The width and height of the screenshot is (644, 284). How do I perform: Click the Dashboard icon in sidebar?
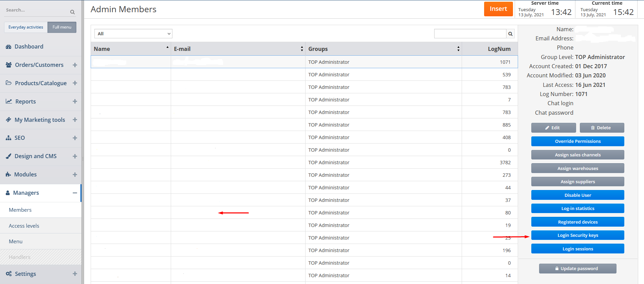[x=8, y=47]
